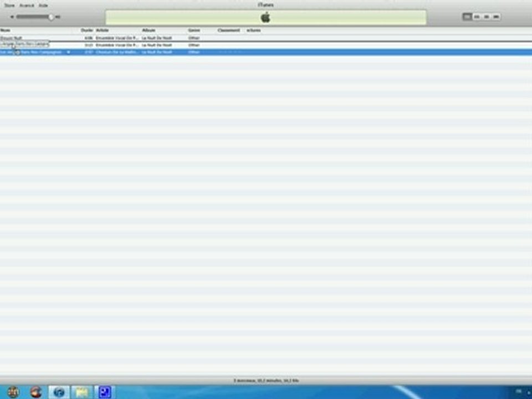This screenshot has height=399, width=532.
Task: Sort by the Artiste column header
Action: click(x=102, y=30)
